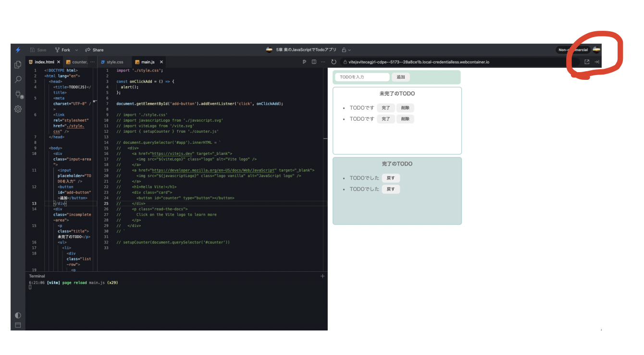644x355 pixels.
Task: Open the right editor group more-actions menu
Action: click(x=323, y=62)
